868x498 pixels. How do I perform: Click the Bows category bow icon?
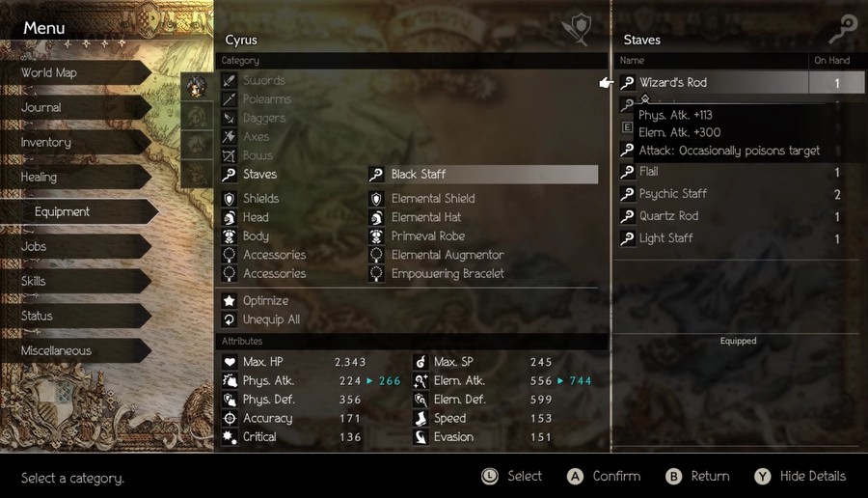tap(230, 155)
